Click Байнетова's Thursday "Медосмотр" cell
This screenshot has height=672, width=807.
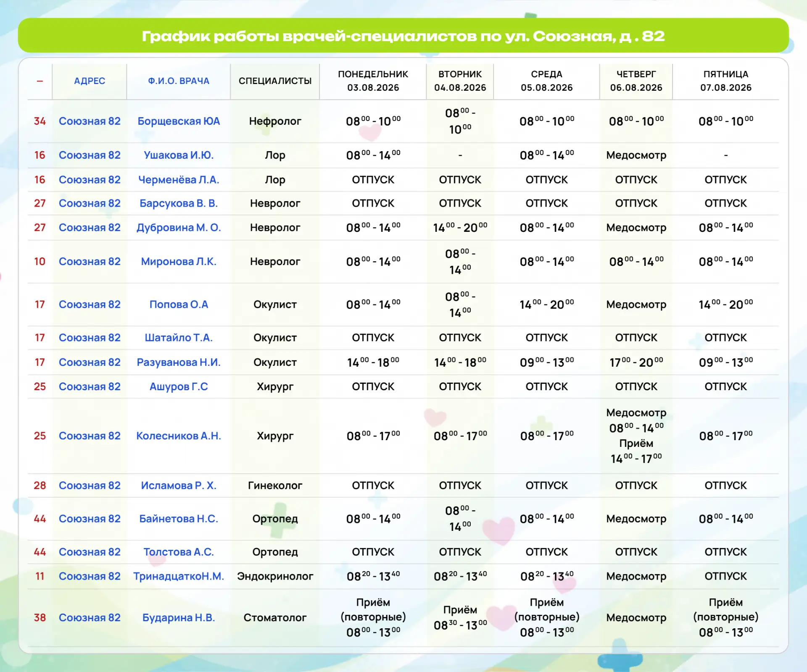click(636, 519)
